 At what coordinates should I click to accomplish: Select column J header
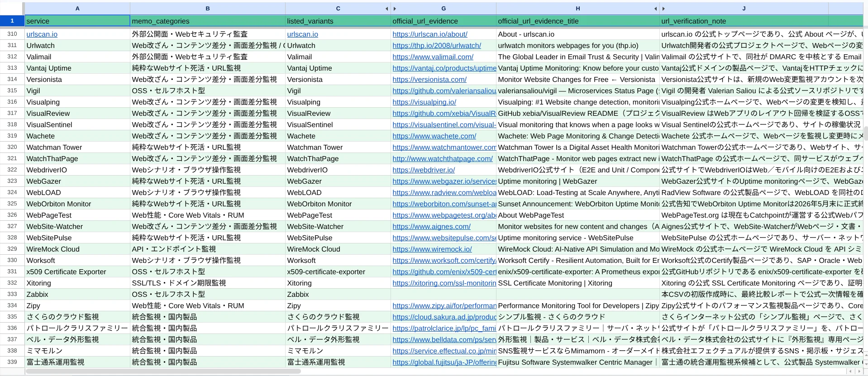(744, 9)
